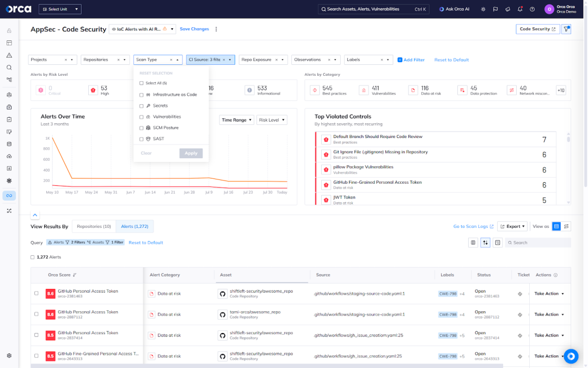
Task: Open the announcements megaphone icon
Action: [508, 9]
